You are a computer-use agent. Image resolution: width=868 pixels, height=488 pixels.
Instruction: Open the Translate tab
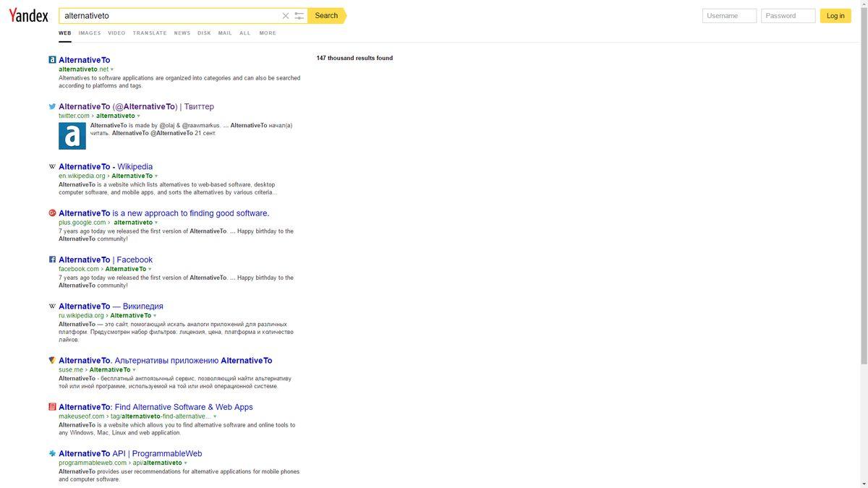click(150, 33)
